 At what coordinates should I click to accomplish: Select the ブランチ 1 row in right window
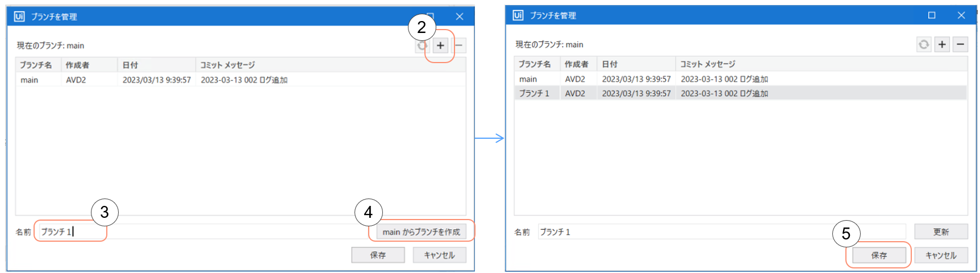click(x=741, y=93)
